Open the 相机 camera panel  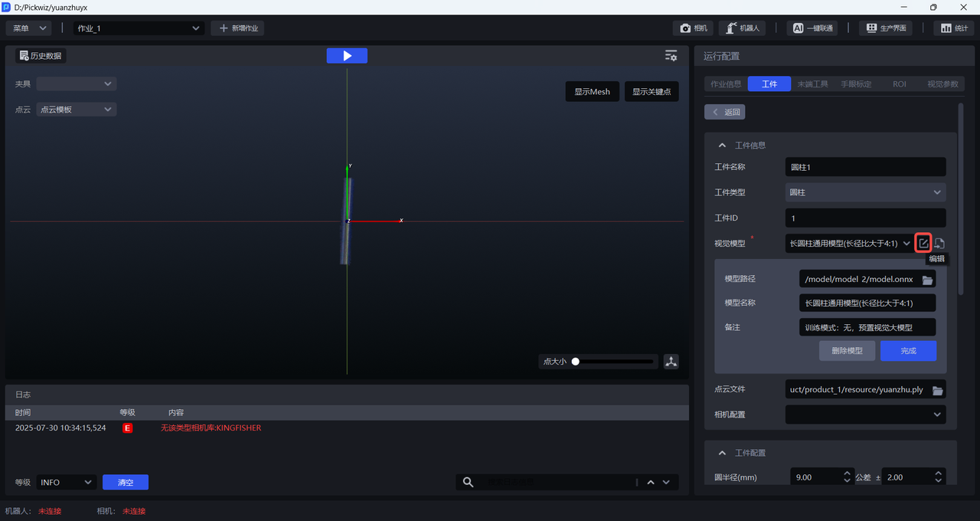click(x=694, y=28)
